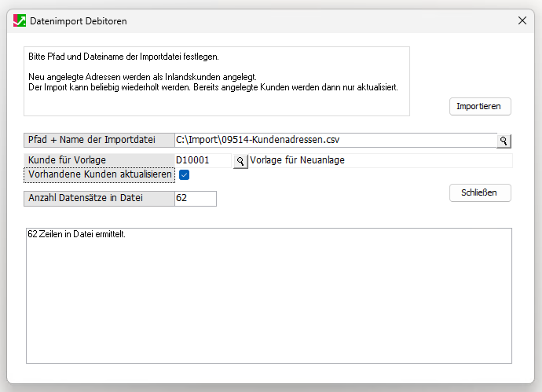Screen dimensions: 542x392
Task: Click the magnifier icon beside the import file path
Action: point(504,141)
